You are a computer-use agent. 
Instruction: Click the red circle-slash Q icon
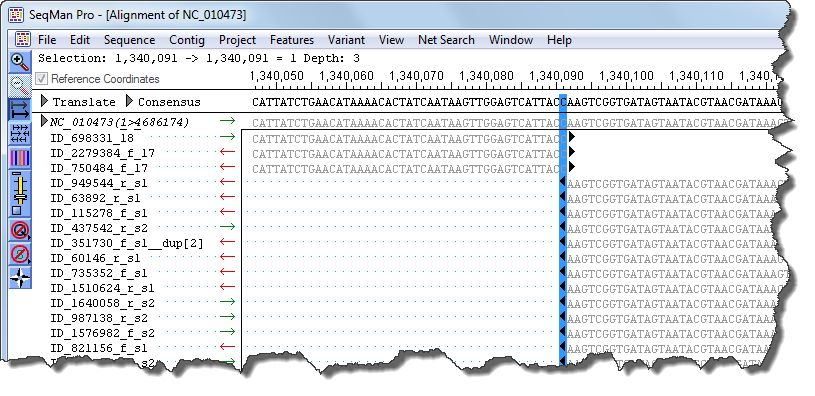(20, 229)
